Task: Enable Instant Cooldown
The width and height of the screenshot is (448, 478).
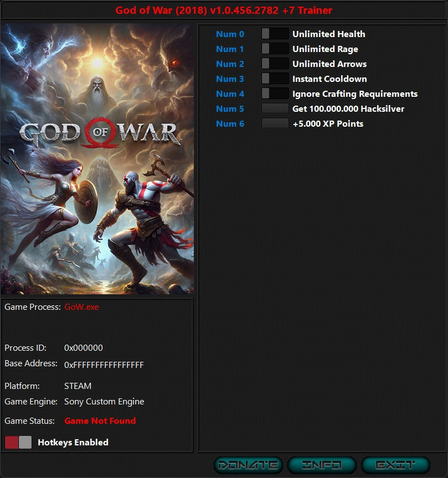Action: click(275, 79)
